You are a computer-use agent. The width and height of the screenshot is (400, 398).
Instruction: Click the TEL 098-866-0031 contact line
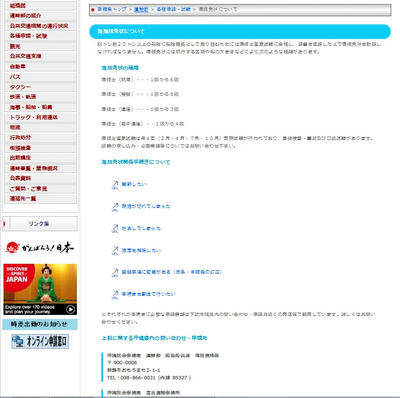click(149, 378)
